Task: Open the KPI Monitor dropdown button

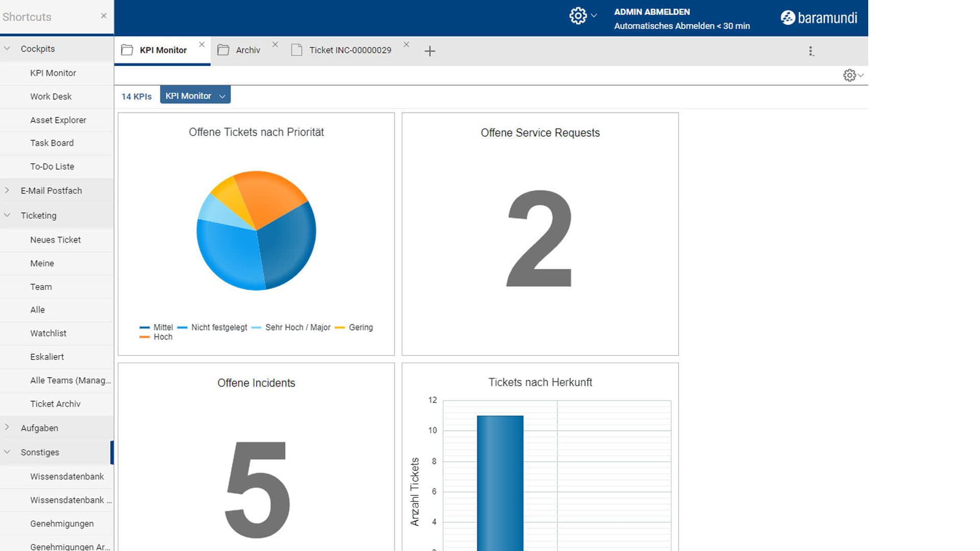Action: pyautogui.click(x=195, y=95)
